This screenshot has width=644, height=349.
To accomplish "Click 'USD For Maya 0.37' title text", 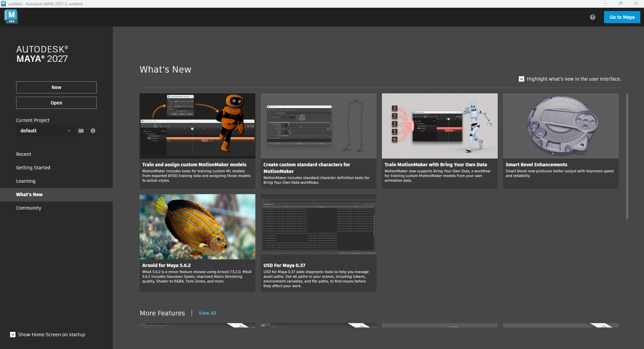I will pos(284,265).
